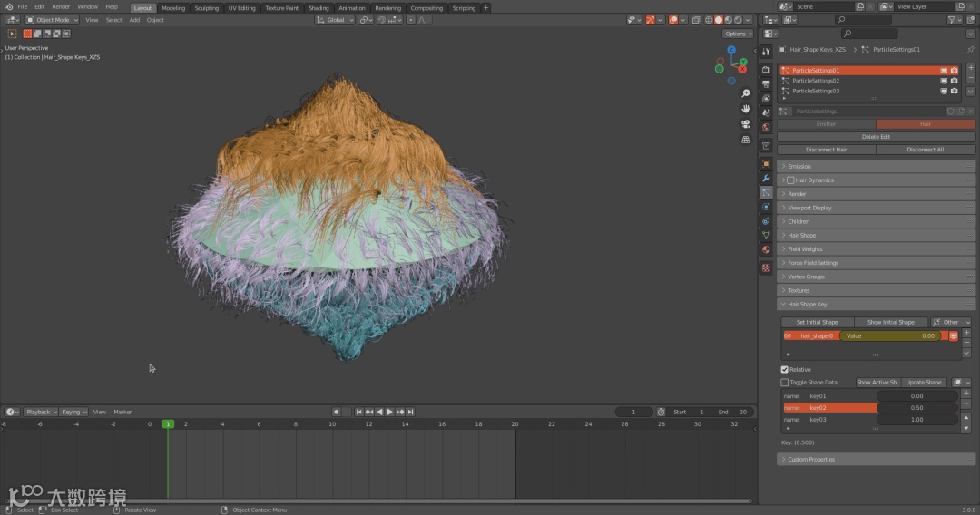
Task: Click the Disconnect Hair button
Action: point(826,150)
